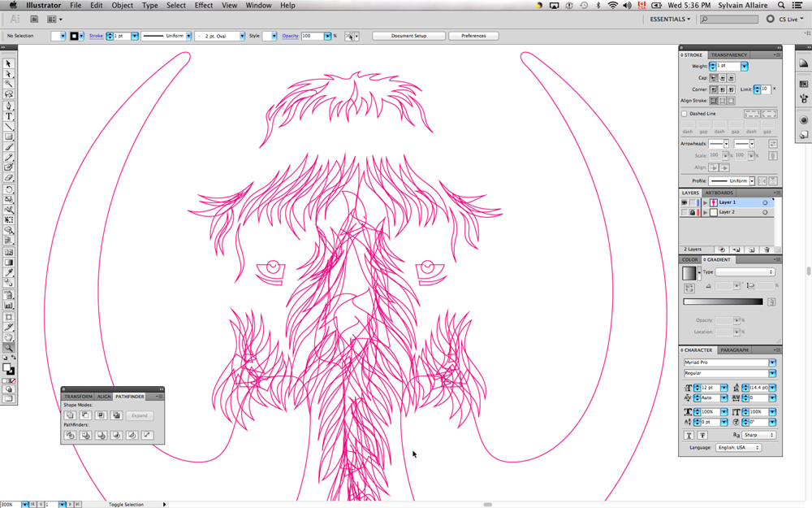Expand Layer 1 disclosure triangle
812x508 pixels.
point(705,202)
